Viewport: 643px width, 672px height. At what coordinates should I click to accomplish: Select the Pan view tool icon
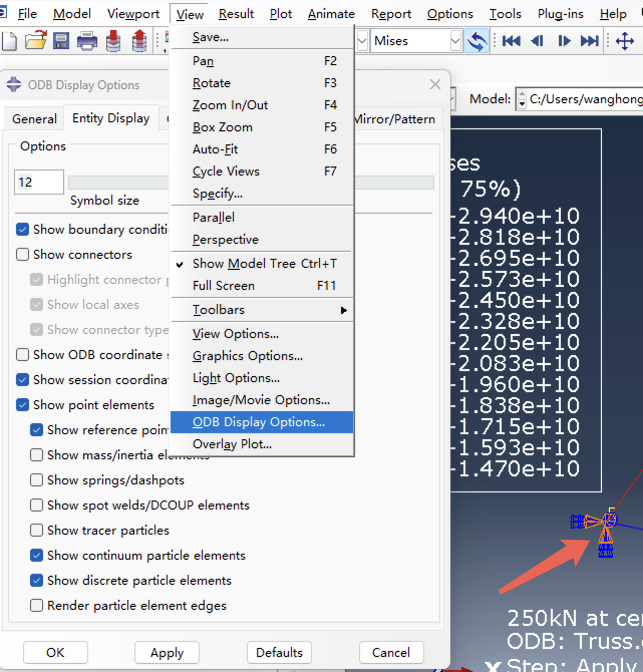(625, 41)
